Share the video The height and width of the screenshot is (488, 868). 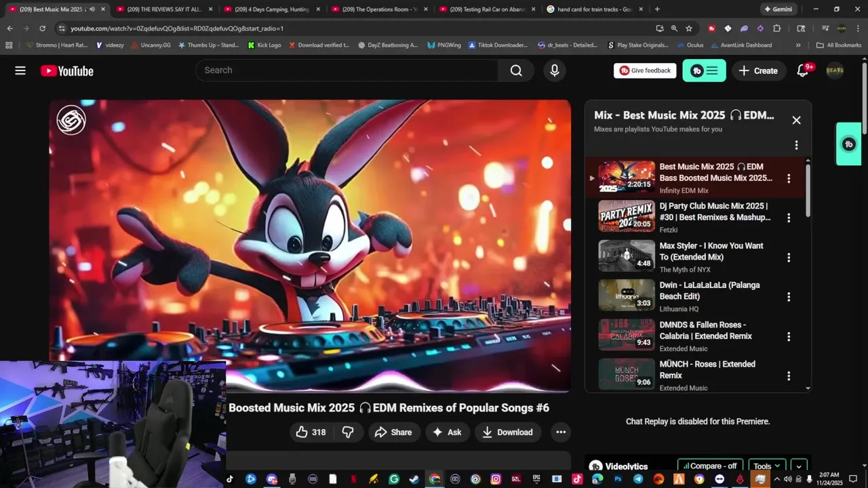point(393,432)
